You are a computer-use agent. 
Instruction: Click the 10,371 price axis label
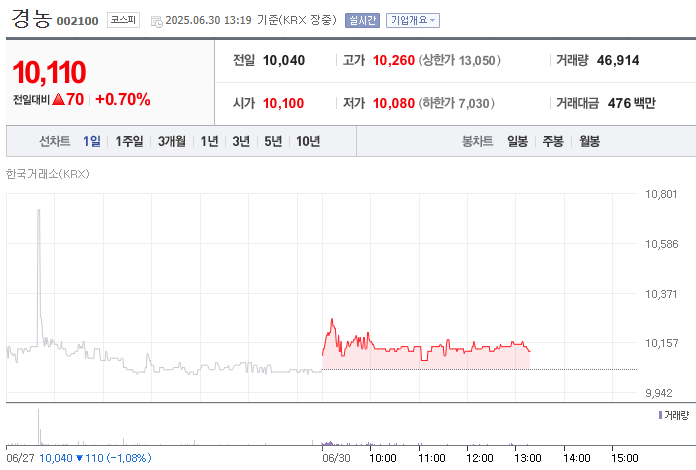click(661, 294)
